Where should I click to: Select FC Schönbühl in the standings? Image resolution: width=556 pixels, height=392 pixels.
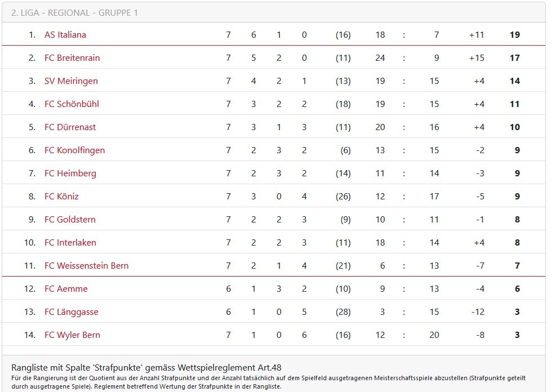click(x=72, y=104)
